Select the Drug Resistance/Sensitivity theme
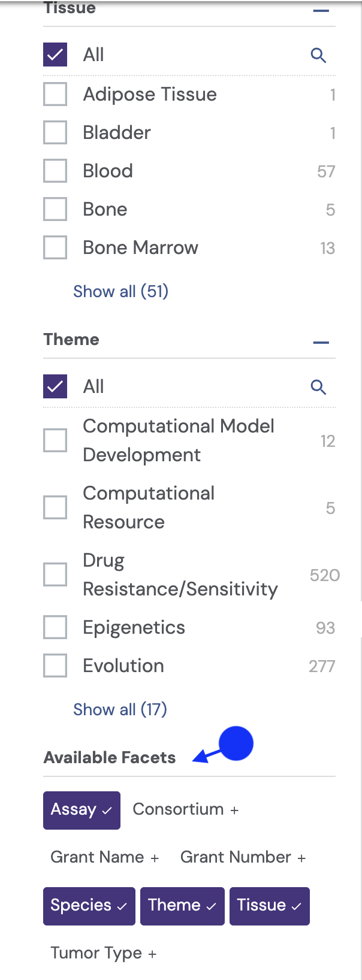Viewport: 362px width, 980px height. (x=55, y=574)
